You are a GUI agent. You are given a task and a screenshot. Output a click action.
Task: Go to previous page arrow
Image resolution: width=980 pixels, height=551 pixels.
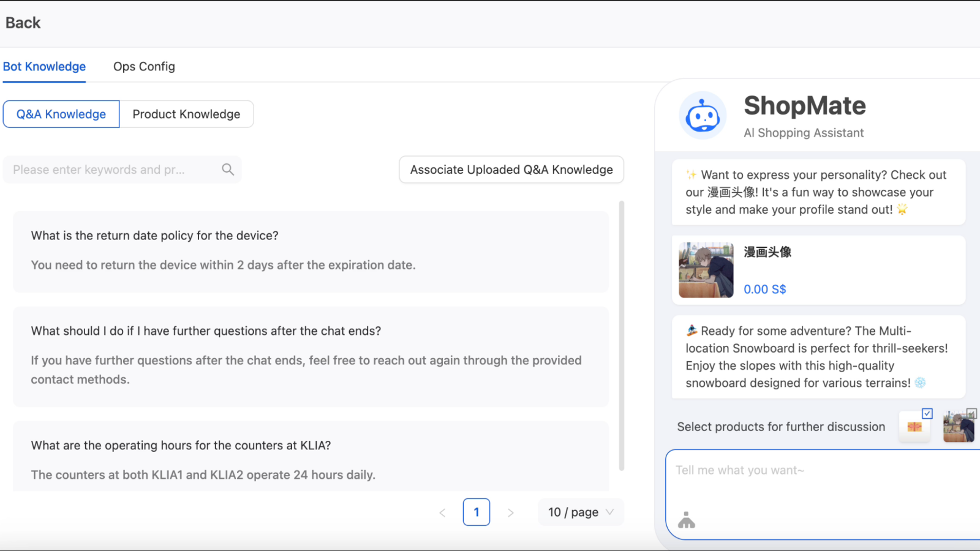(x=442, y=513)
